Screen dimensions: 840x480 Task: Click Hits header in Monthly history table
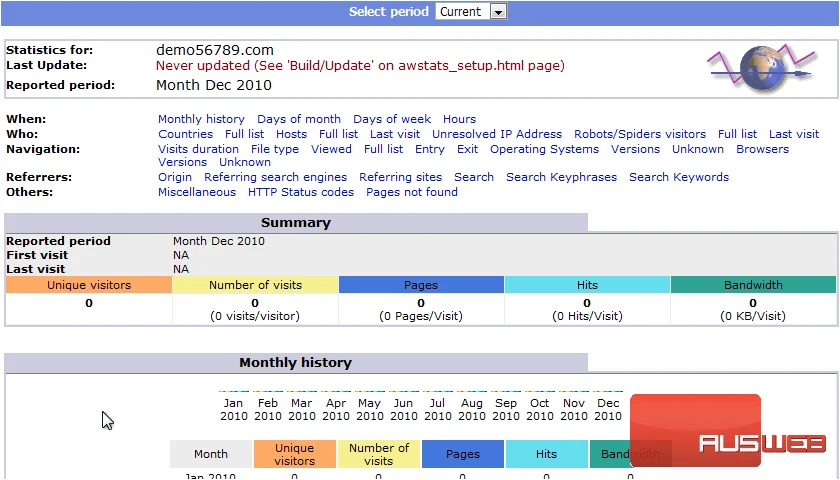point(546,454)
